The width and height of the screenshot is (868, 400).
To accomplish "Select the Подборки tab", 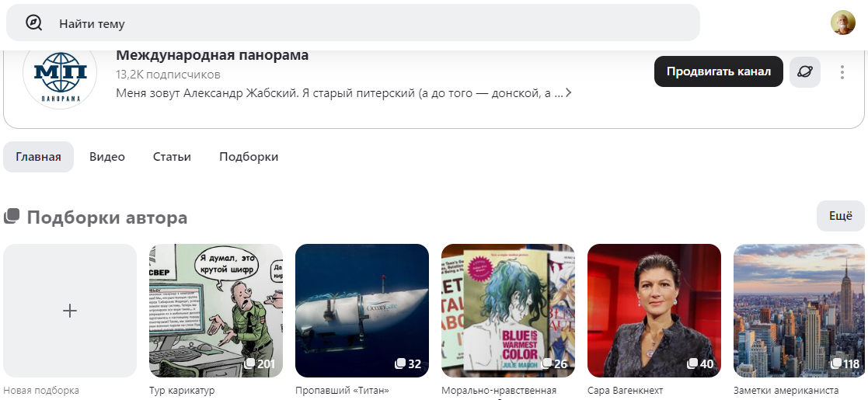I will (x=249, y=157).
